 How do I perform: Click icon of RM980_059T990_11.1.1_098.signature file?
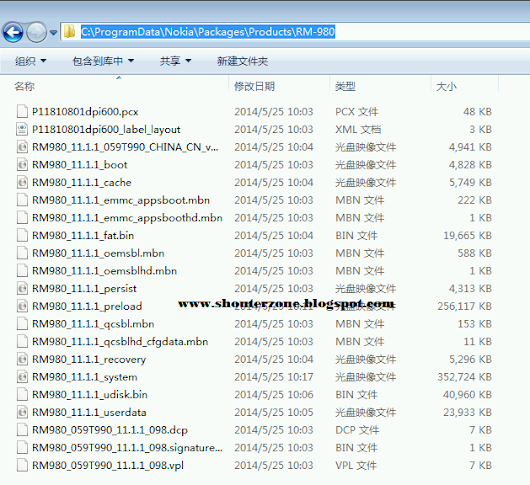click(22, 447)
